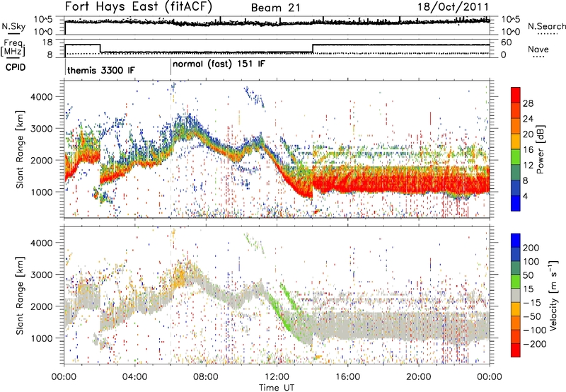Select the 'themis 3300 IF' mode label
Image resolution: width=566 pixels, height=392 pixels.
click(x=101, y=70)
